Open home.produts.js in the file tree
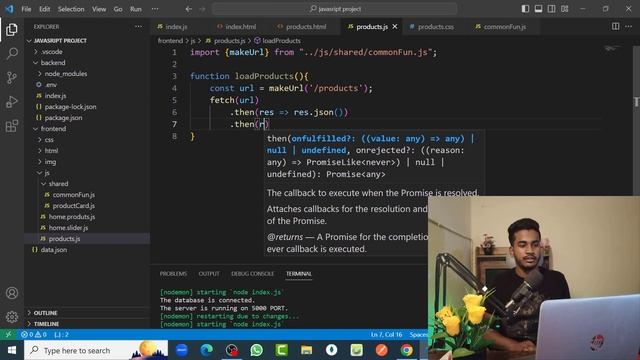Screen dimensions: 640x360 pos(87,217)
